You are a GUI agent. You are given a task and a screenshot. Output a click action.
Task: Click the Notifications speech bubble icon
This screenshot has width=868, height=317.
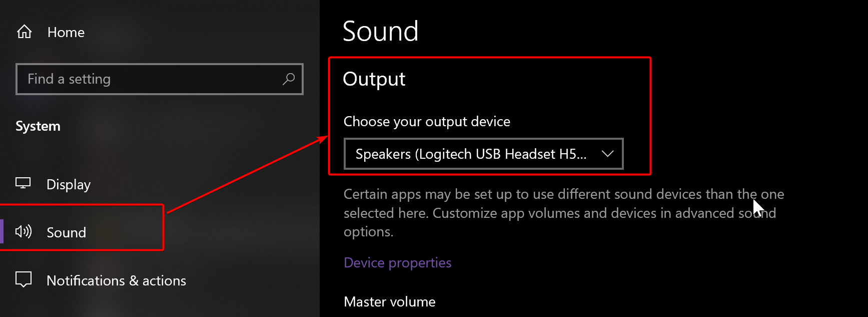[x=24, y=279]
